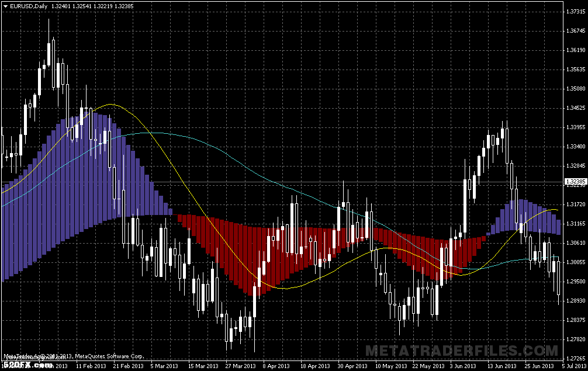Click the 1.34525 price axis label
Viewport: 588px width, 371px height.
[x=575, y=108]
